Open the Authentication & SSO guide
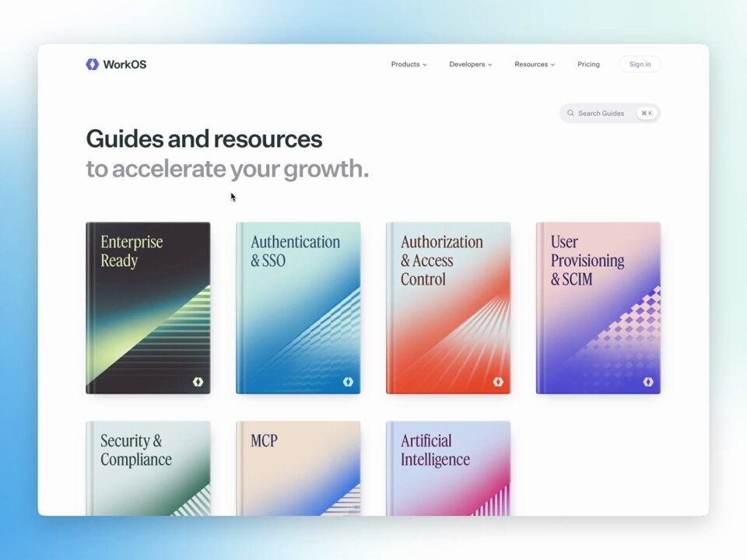 click(298, 308)
